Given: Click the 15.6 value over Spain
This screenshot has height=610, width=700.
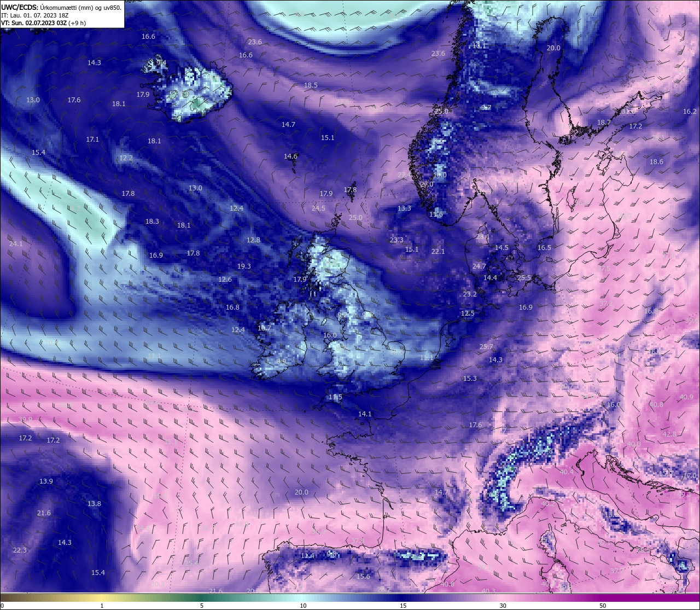Looking at the screenshot, I should [x=363, y=577].
